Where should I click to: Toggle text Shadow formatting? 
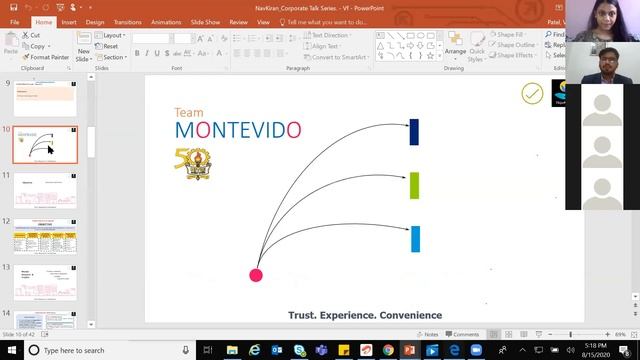tap(167, 53)
